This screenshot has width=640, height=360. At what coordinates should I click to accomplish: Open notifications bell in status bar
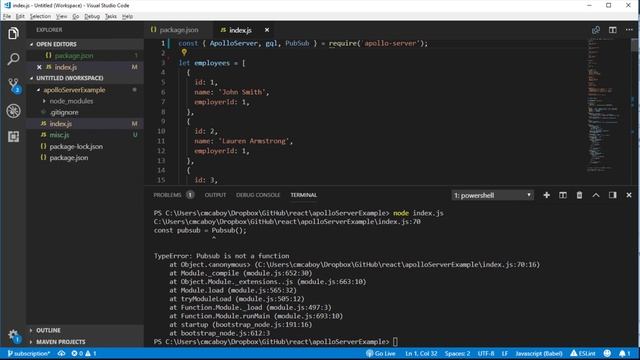point(624,353)
